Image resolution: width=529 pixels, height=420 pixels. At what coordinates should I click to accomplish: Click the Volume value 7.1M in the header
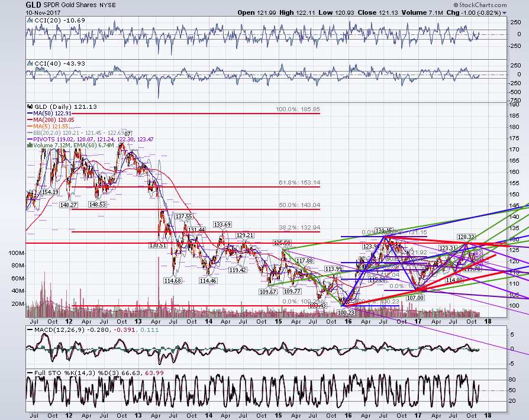pyautogui.click(x=436, y=13)
